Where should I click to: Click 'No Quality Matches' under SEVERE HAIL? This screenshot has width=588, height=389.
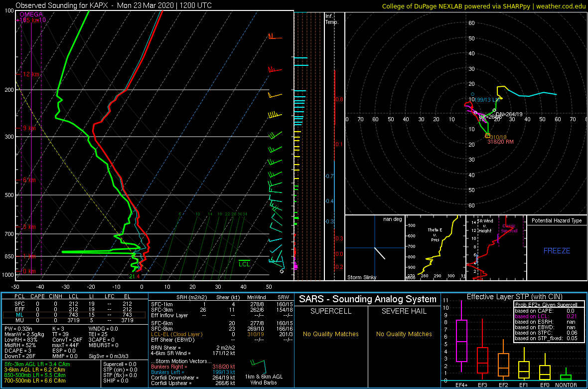point(404,334)
